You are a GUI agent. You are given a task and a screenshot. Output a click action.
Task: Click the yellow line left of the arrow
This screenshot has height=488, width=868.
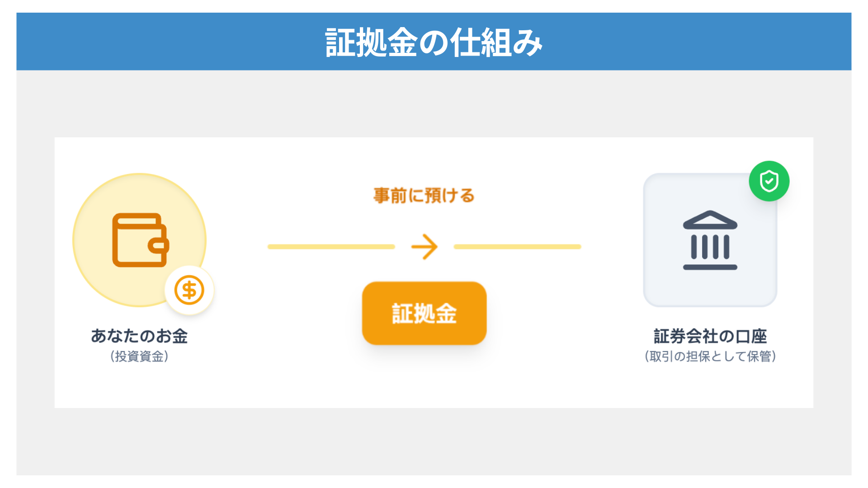pos(331,247)
